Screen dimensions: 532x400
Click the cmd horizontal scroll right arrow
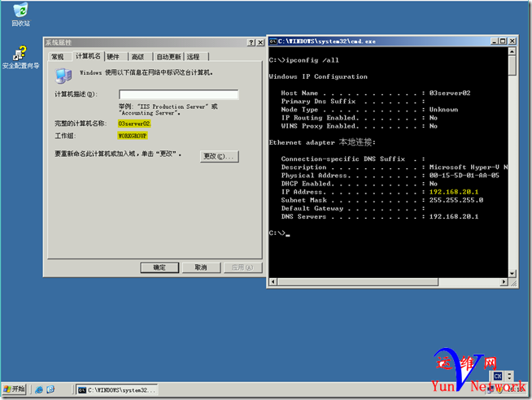point(504,281)
